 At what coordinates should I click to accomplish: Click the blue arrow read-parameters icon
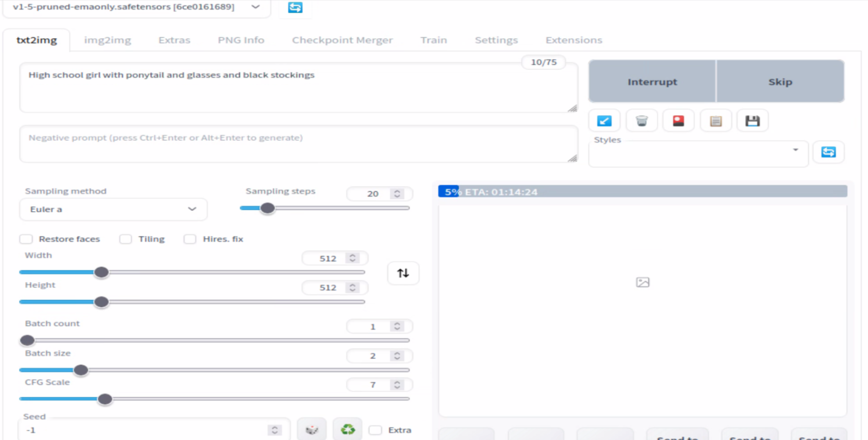pos(604,121)
